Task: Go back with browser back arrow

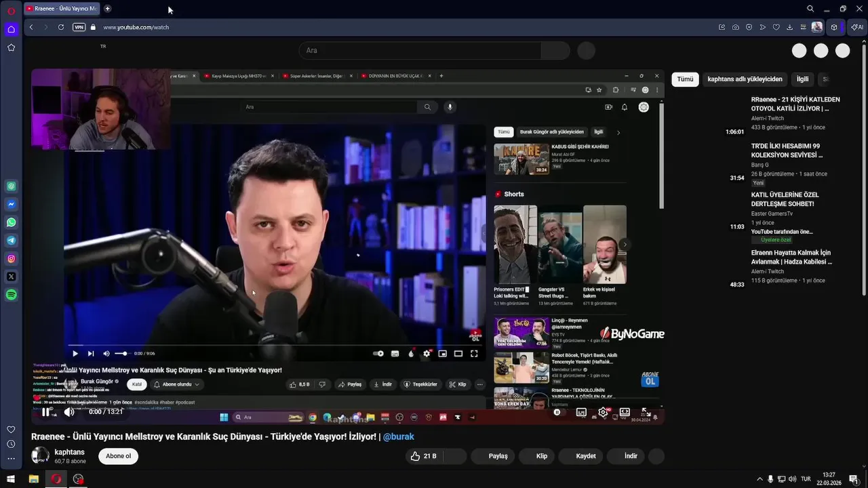Action: 31,27
